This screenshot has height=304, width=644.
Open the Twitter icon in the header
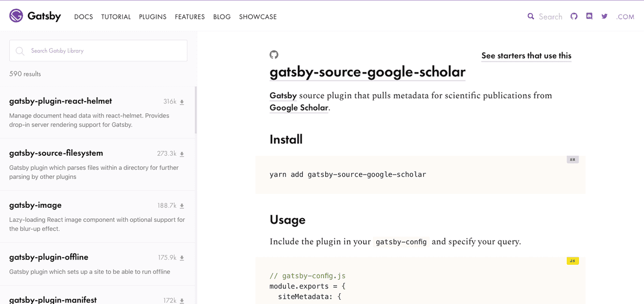605,17
